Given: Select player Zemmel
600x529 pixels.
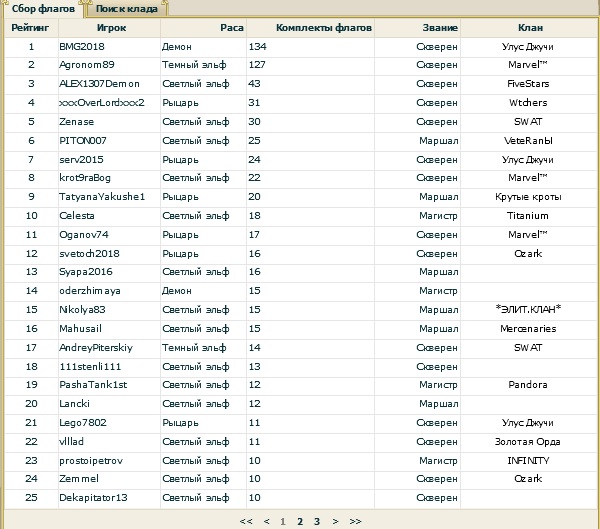Looking at the screenshot, I should 78,478.
